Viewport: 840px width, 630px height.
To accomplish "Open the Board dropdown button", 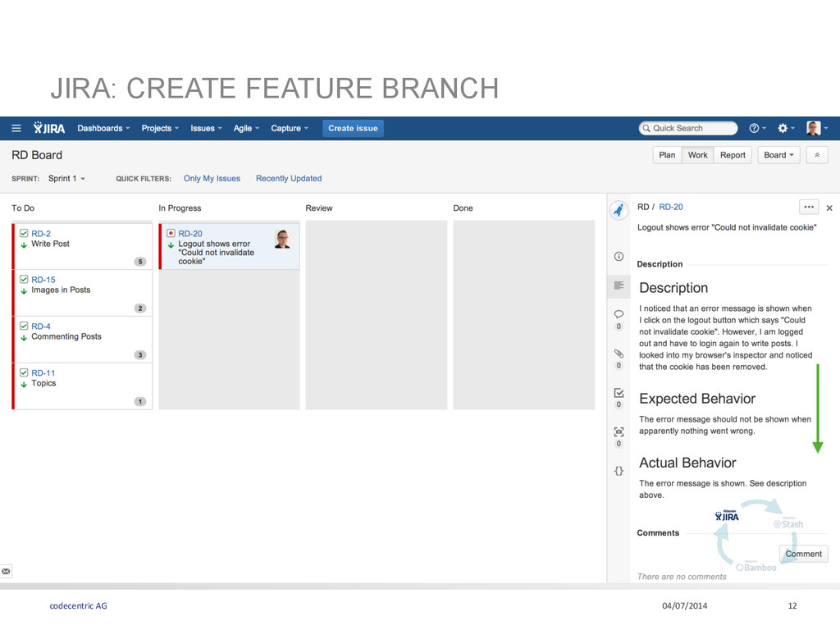I will 778,155.
